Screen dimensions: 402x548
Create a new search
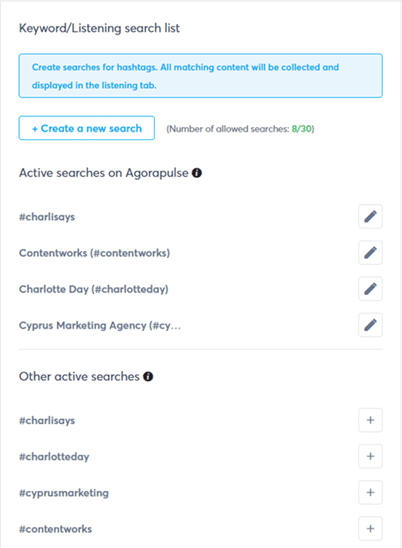(87, 128)
